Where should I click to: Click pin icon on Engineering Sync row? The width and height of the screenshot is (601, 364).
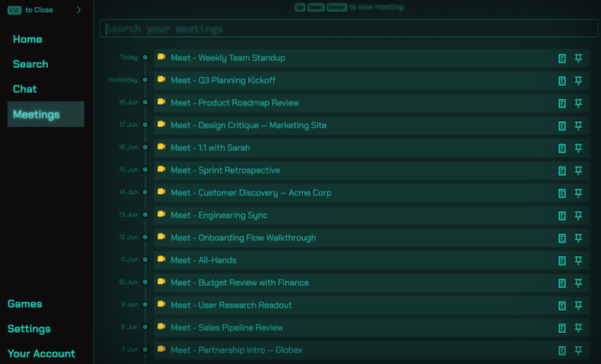tap(579, 215)
